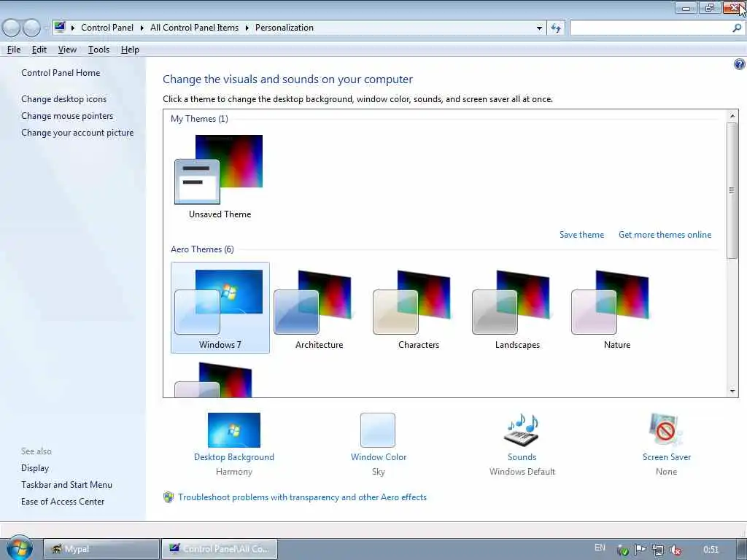This screenshot has height=560, width=747.
Task: Open the Sounds music notes icon
Action: tap(522, 430)
